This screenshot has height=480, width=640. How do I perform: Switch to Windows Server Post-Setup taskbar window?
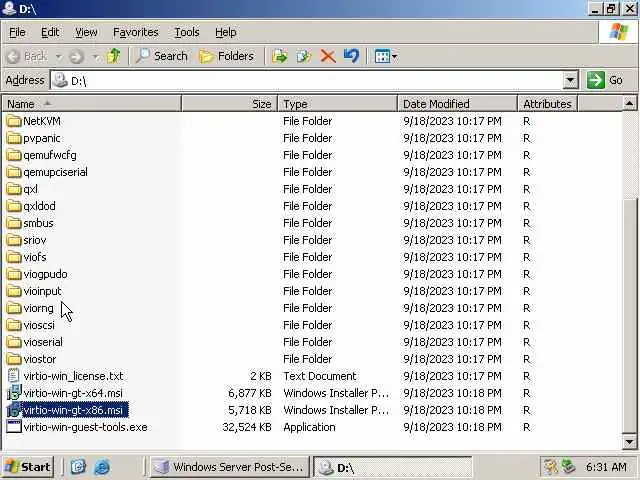click(230, 467)
